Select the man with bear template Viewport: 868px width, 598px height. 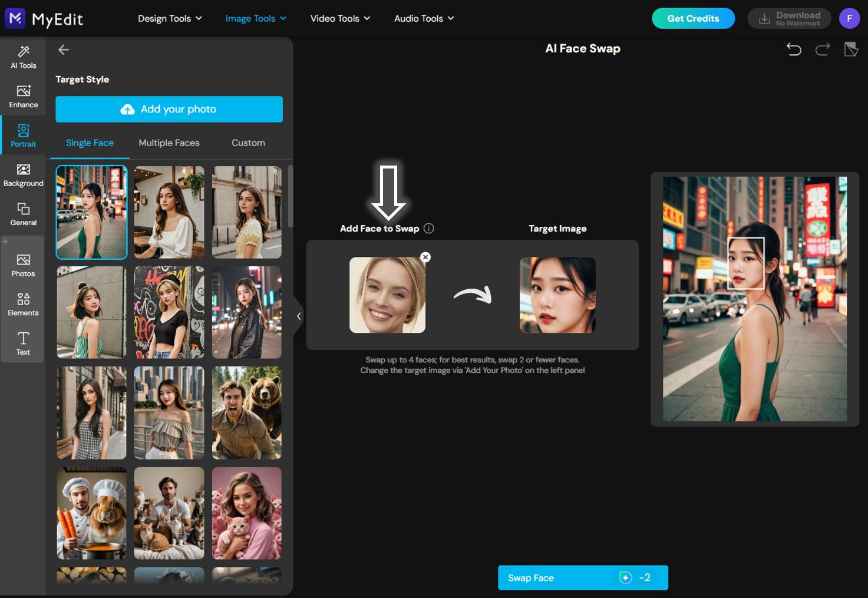[247, 413]
